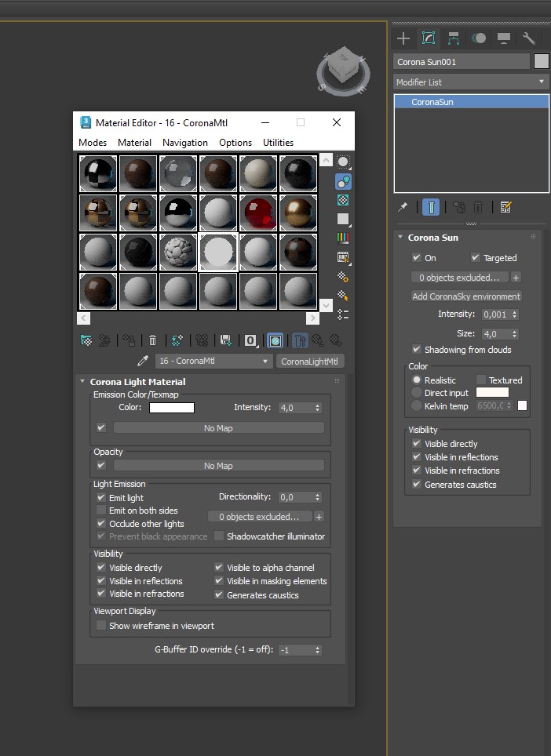Switch to the Modify panel tab
The width and height of the screenshot is (551, 756).
(429, 38)
